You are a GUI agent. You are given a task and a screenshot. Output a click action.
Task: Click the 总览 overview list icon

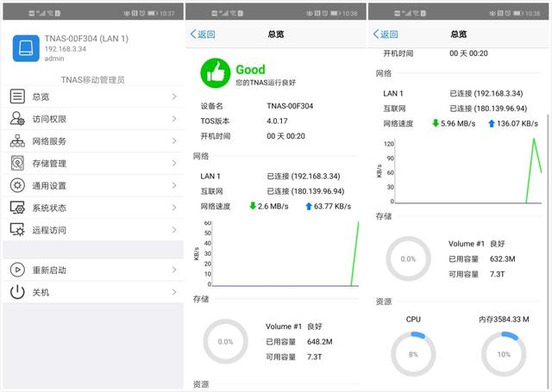(17, 96)
